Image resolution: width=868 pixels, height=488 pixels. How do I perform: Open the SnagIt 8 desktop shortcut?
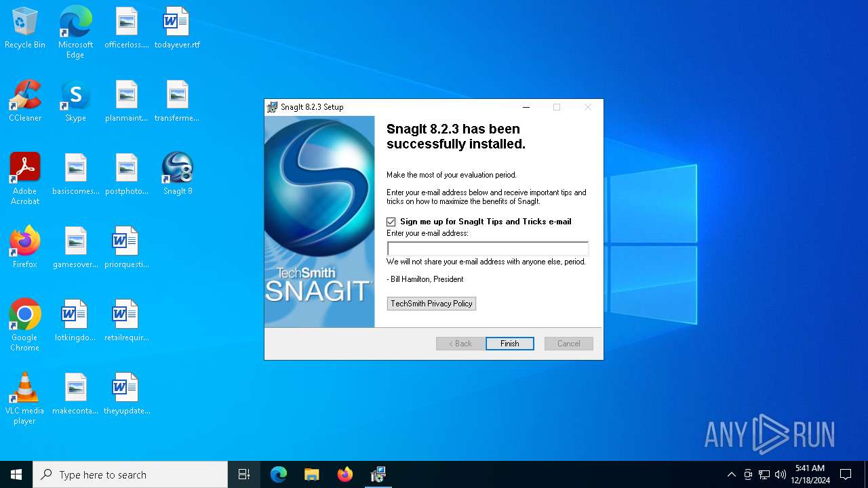[x=178, y=175]
